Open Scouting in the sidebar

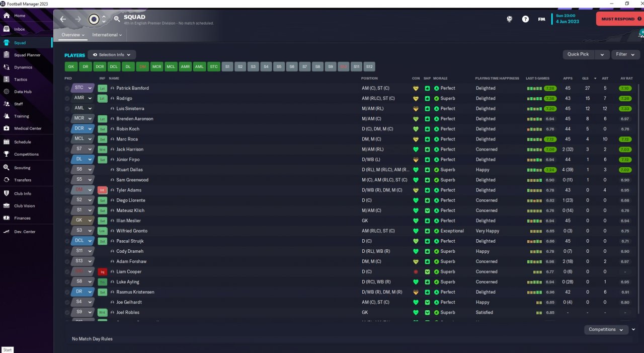[22, 168]
